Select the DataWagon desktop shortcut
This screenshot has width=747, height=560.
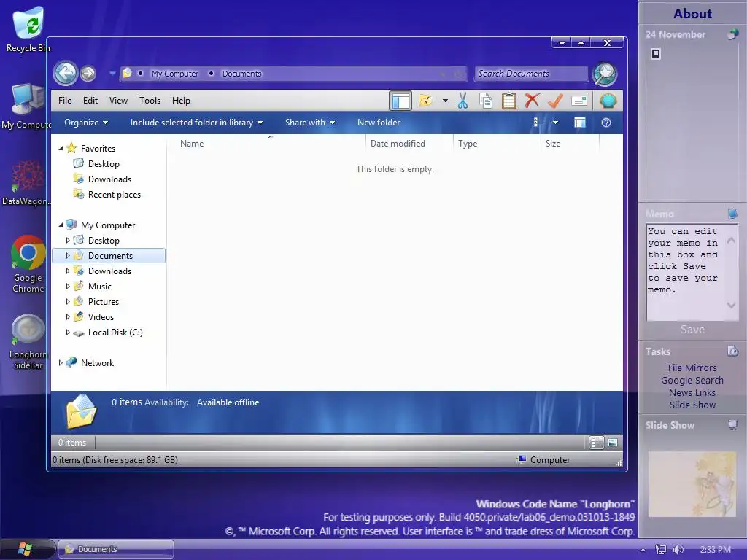pyautogui.click(x=26, y=183)
